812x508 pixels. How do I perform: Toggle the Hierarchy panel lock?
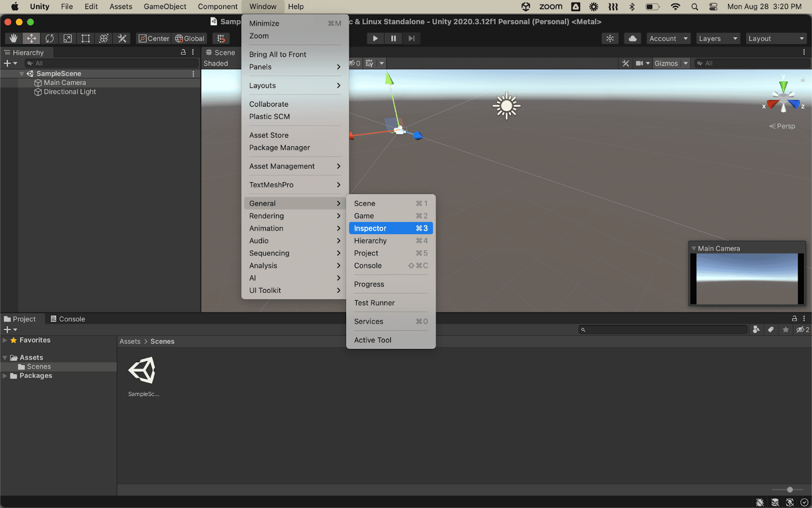point(183,52)
